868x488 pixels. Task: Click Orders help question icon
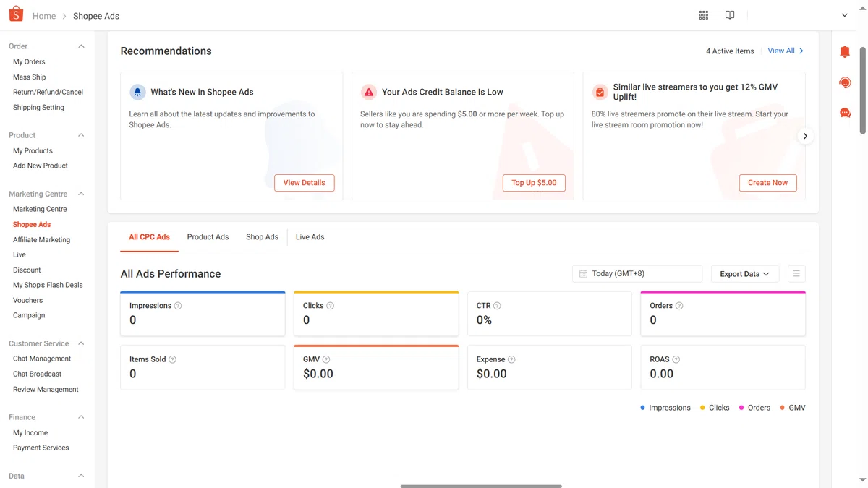[x=679, y=306]
